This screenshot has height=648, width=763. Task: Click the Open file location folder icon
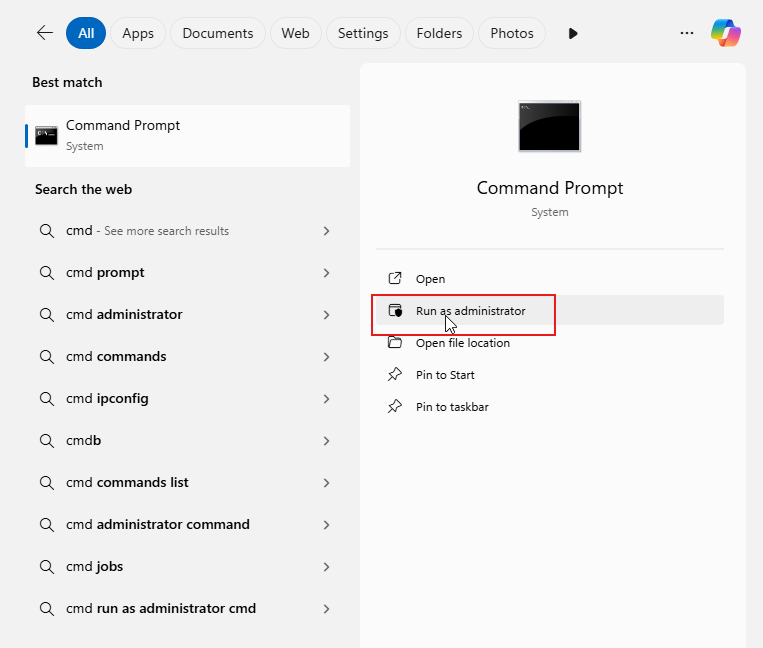point(395,342)
